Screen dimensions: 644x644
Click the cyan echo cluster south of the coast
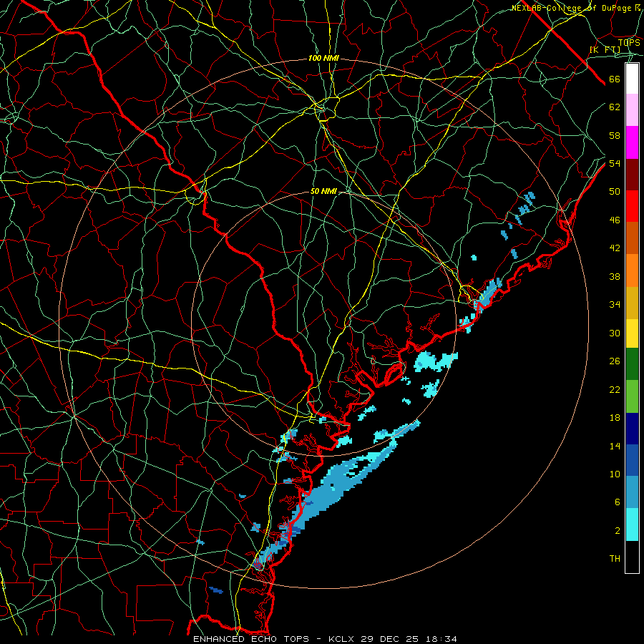pyautogui.click(x=434, y=361)
